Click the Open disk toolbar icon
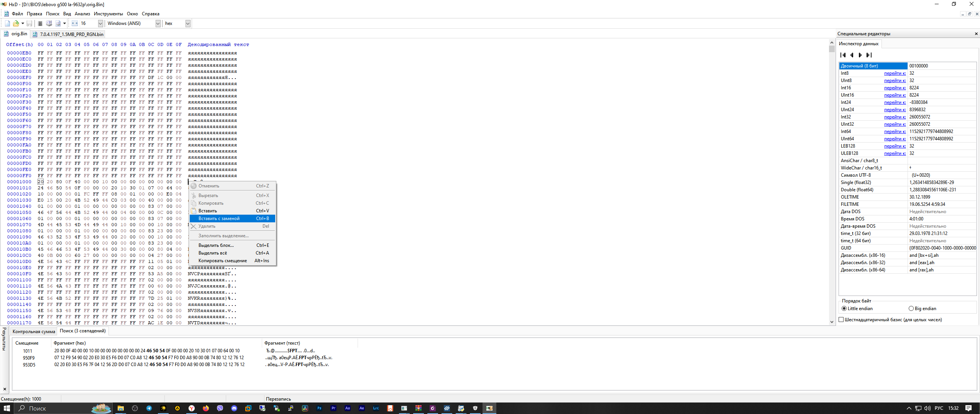The image size is (980, 414). coord(49,23)
